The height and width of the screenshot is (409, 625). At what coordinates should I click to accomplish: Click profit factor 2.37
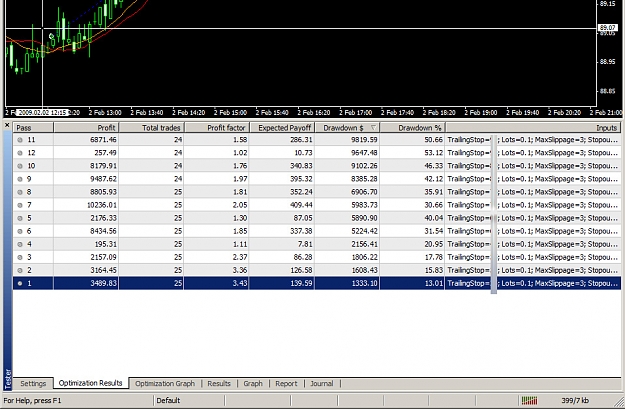(240, 257)
